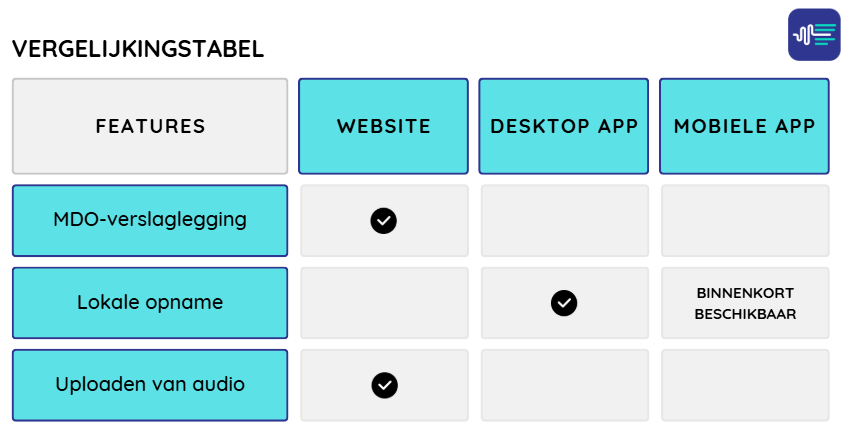Click empty Desktop App cell for MDO-verslaglegging
The width and height of the screenshot is (849, 431).
click(x=564, y=221)
